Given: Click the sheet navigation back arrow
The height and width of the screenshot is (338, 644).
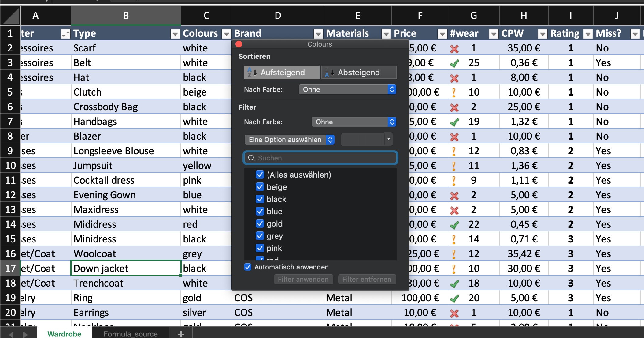Looking at the screenshot, I should [x=11, y=334].
